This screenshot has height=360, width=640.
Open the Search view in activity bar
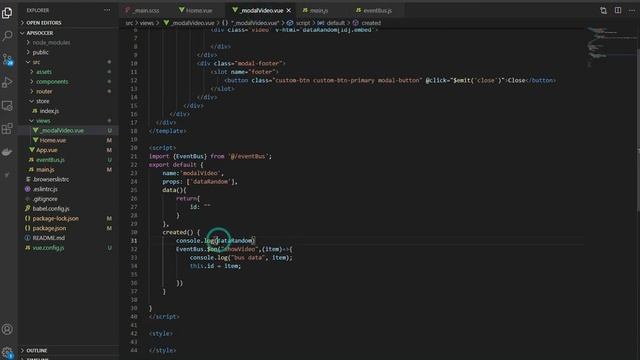coord(7,36)
